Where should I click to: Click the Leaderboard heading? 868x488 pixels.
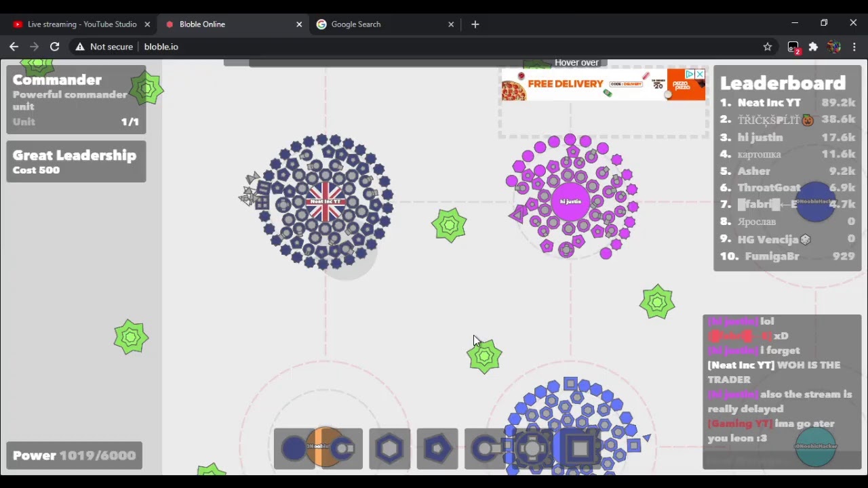(783, 83)
